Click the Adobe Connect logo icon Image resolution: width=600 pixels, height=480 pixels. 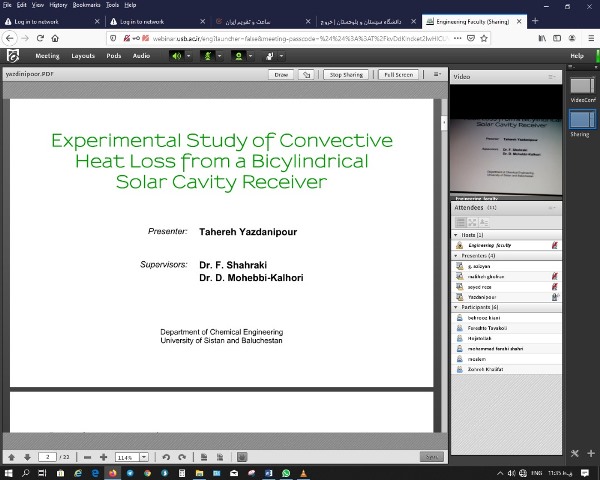(13, 56)
